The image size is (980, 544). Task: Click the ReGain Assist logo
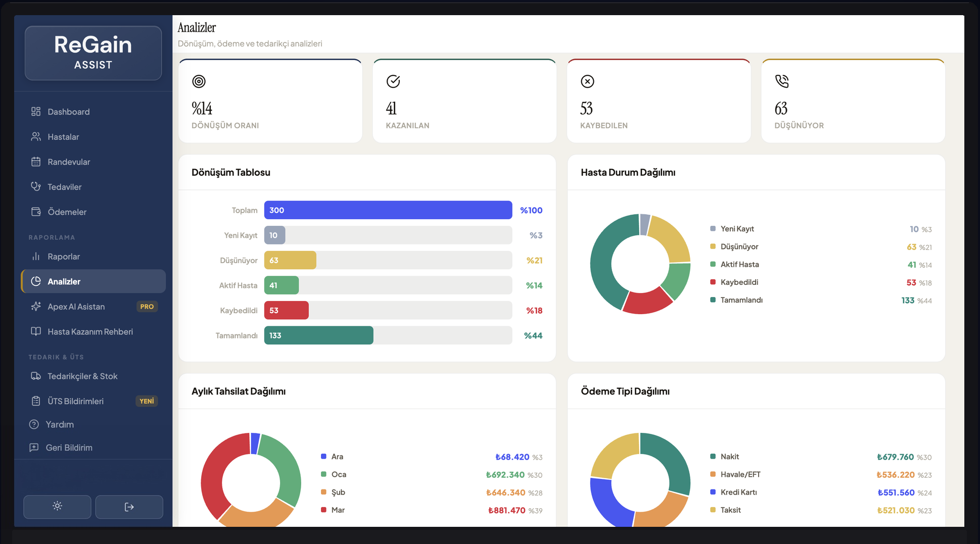click(93, 53)
